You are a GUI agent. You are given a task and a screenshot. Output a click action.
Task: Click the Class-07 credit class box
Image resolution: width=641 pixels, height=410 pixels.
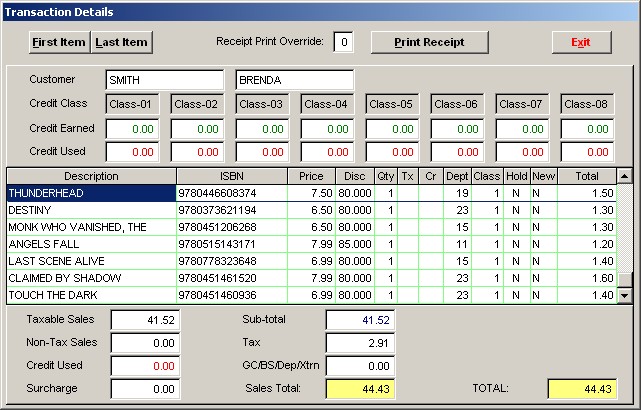[522, 104]
